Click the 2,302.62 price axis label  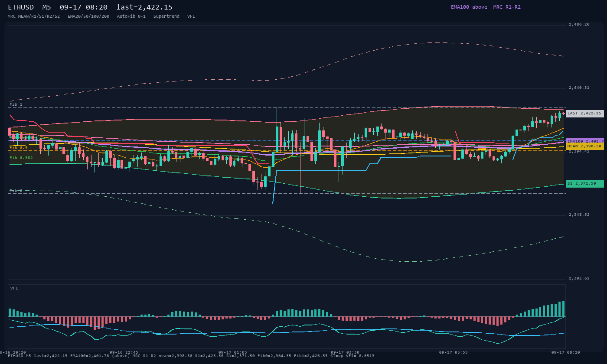tap(579, 279)
